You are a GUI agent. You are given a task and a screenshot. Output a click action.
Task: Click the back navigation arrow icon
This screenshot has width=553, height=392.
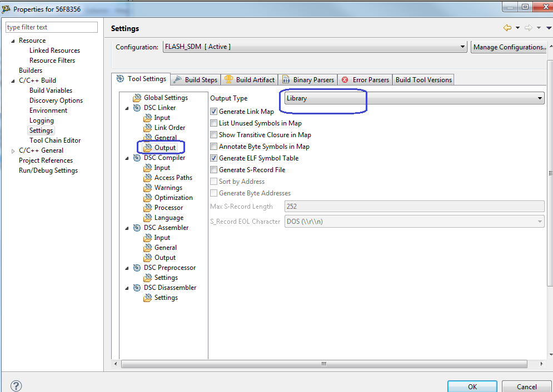(x=507, y=28)
